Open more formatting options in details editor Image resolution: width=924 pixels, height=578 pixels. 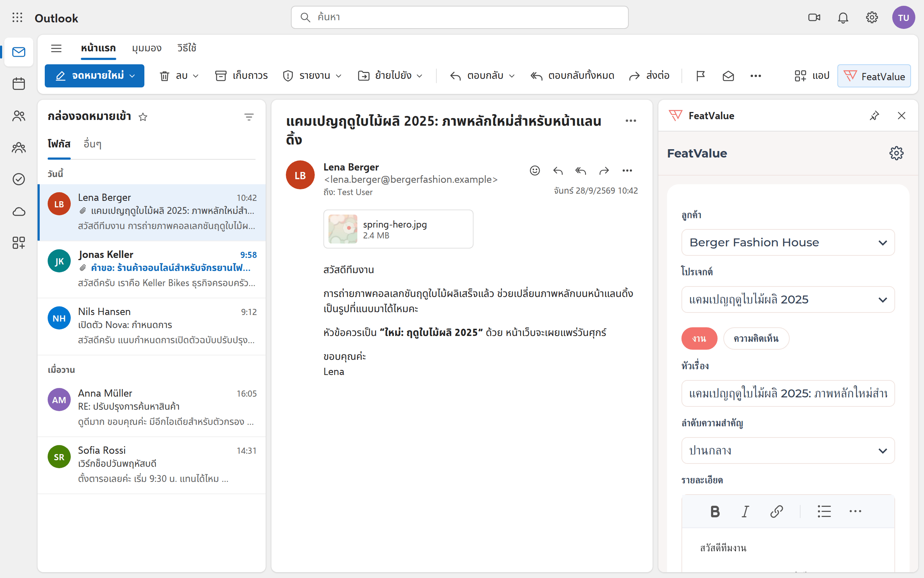(855, 512)
